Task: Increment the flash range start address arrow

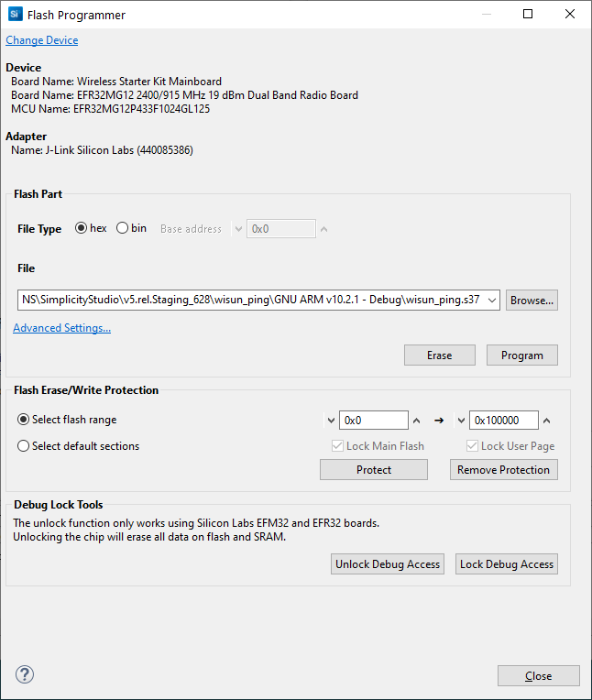Action: click(417, 421)
